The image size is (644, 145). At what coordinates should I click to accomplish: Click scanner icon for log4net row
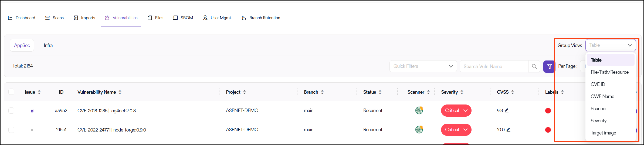click(419, 110)
